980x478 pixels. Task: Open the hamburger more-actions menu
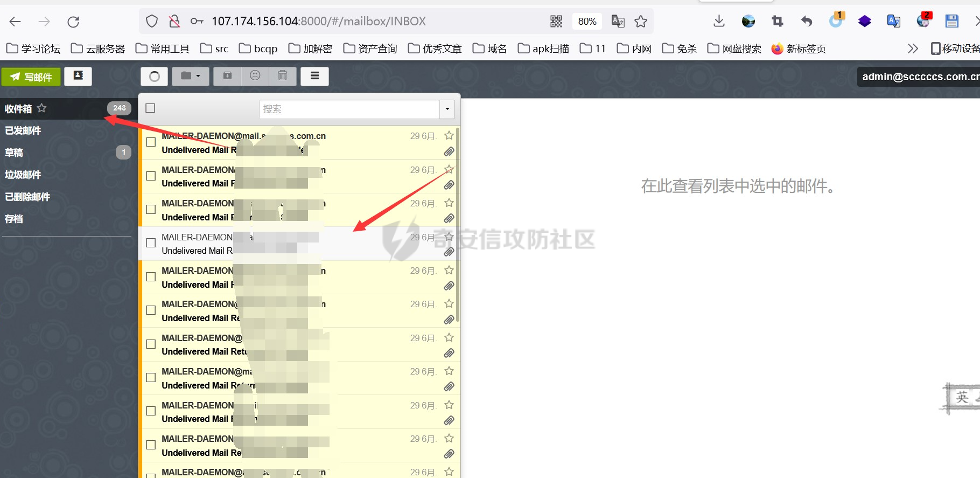315,76
